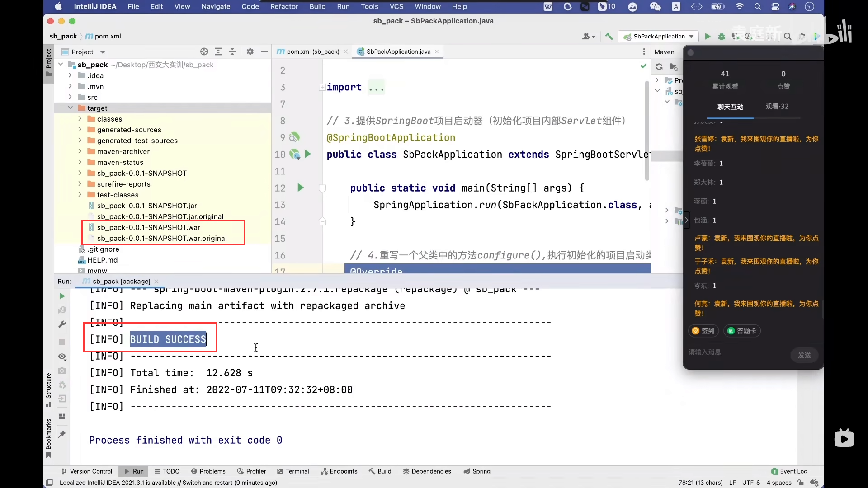868x488 pixels.
Task: Click the Project panel locate-file target icon
Action: [204, 52]
